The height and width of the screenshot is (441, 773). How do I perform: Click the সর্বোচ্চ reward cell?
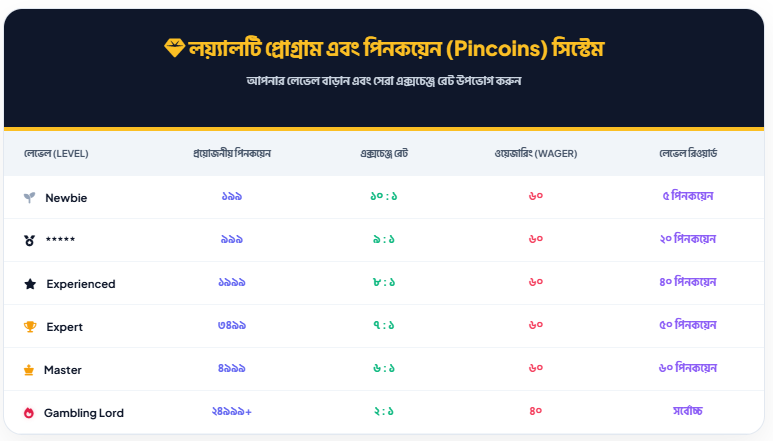point(688,412)
